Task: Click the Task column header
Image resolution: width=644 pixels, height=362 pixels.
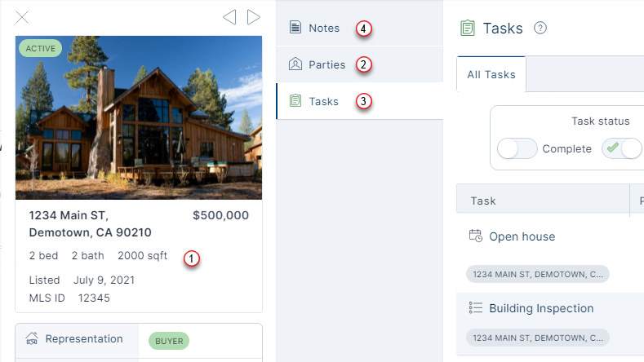Action: tap(483, 201)
